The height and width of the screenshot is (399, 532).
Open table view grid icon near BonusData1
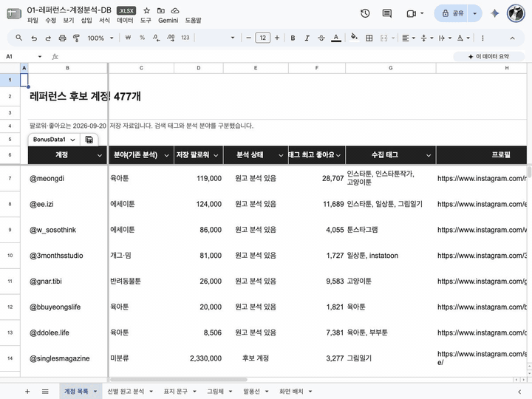[89, 140]
